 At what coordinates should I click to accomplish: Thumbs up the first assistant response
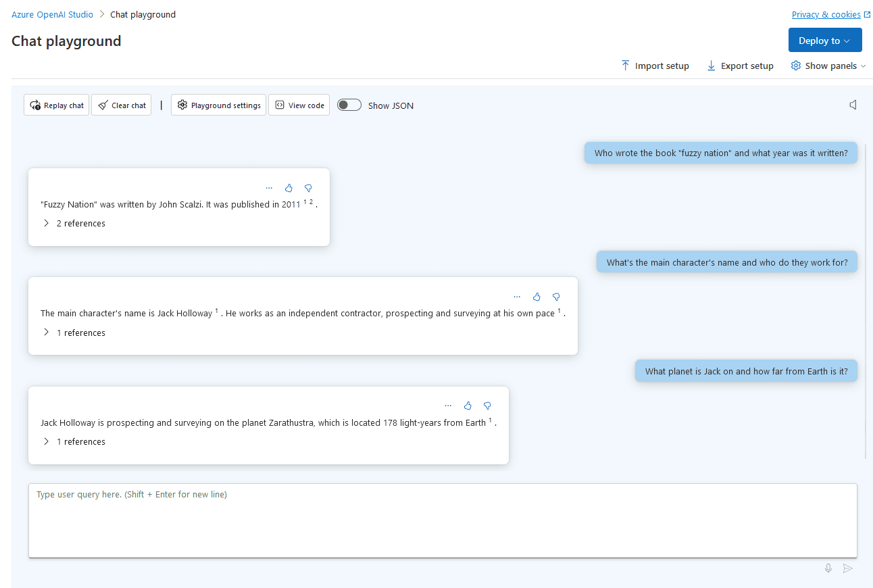pos(289,188)
